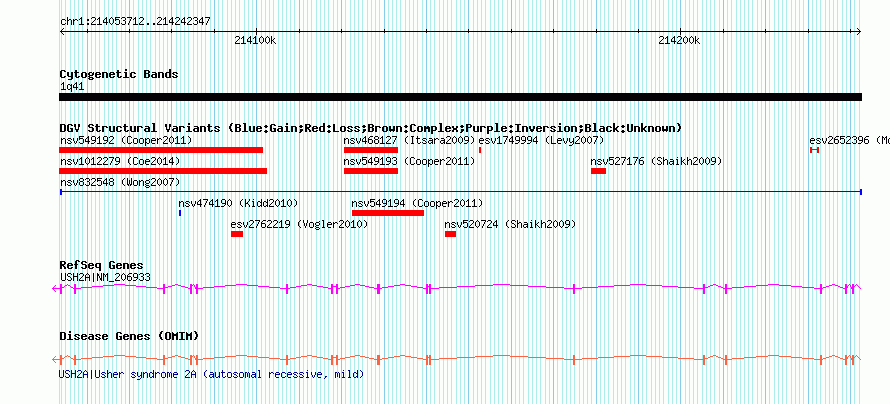Viewport: 890px width, 404px height.
Task: Open the USH2A|NM_206933 gene label
Action: click(105, 277)
